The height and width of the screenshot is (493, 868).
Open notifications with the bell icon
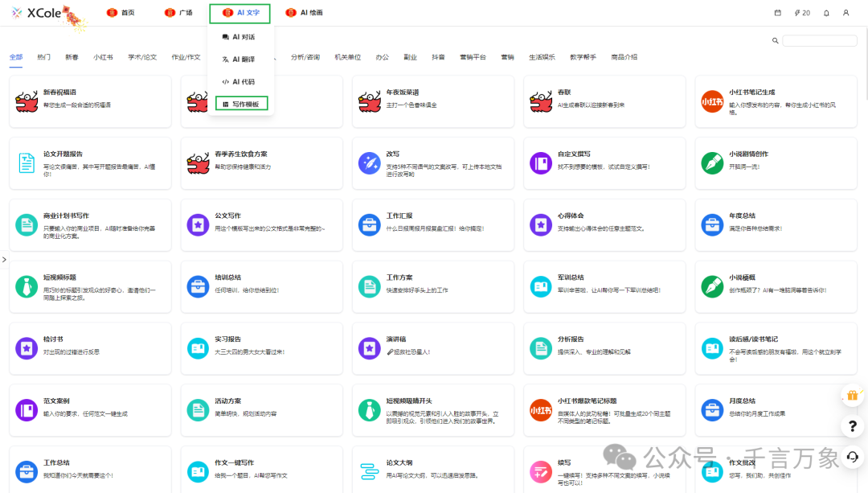coord(826,13)
